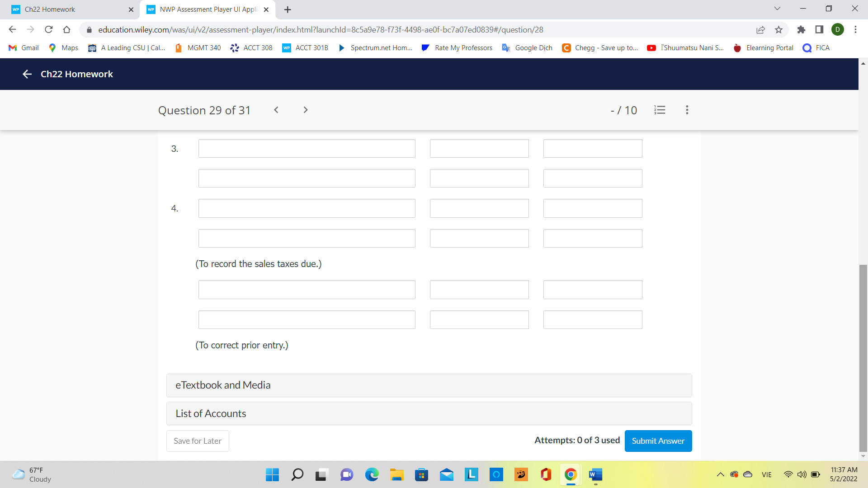Click Save for Later

[x=197, y=441]
